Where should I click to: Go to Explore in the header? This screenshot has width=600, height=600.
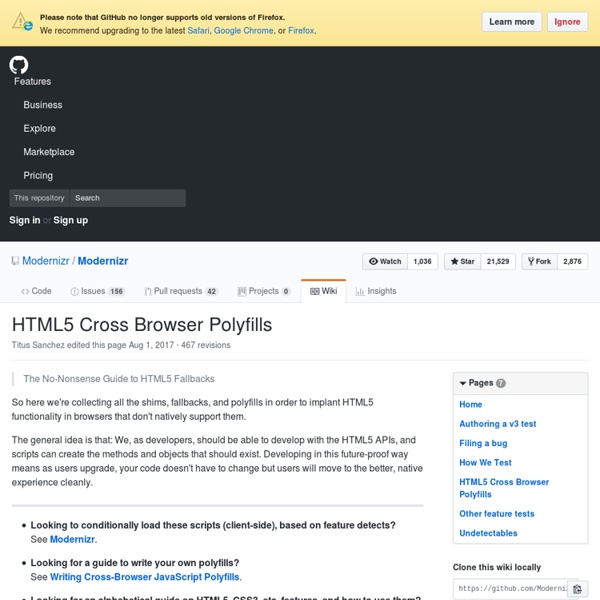(39, 129)
